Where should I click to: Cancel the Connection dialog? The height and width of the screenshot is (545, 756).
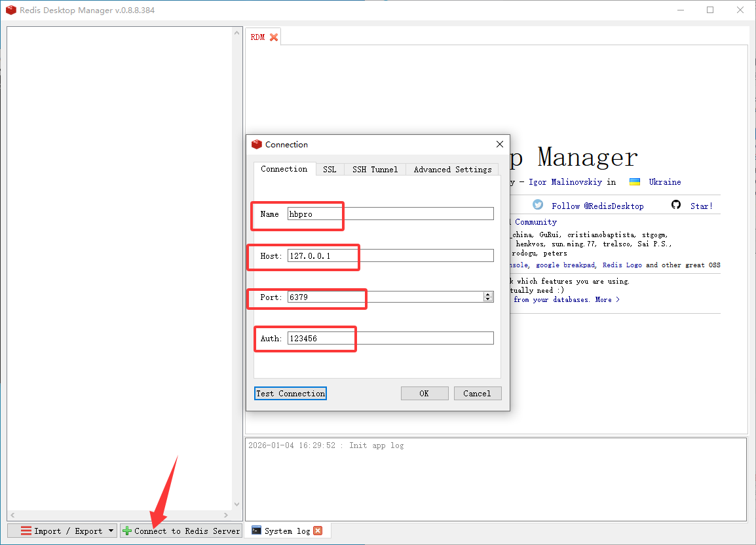click(x=478, y=394)
